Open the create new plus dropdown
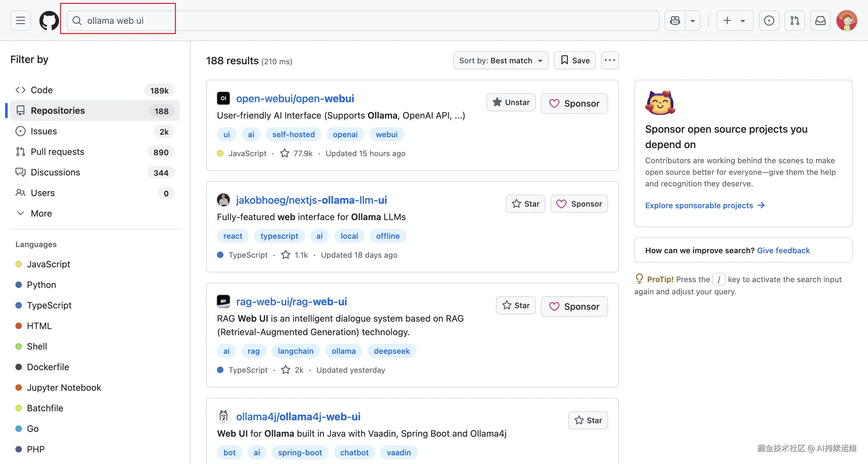This screenshot has width=868, height=464. click(x=734, y=21)
